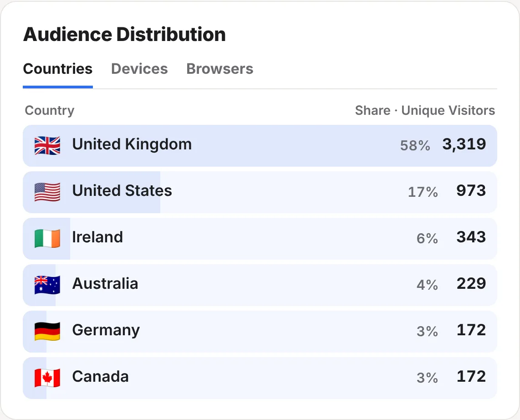The width and height of the screenshot is (520, 420).
Task: Click Canada's 172 visitors count
Action: [471, 377]
